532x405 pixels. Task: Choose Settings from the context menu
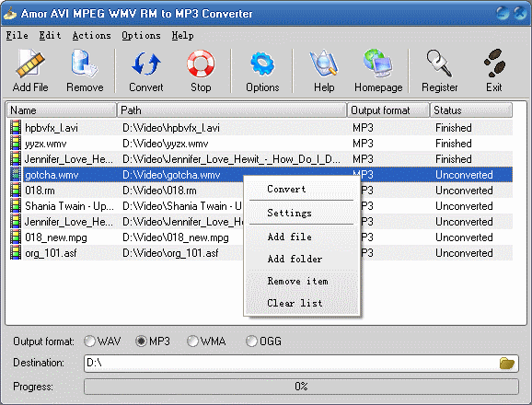coord(289,213)
